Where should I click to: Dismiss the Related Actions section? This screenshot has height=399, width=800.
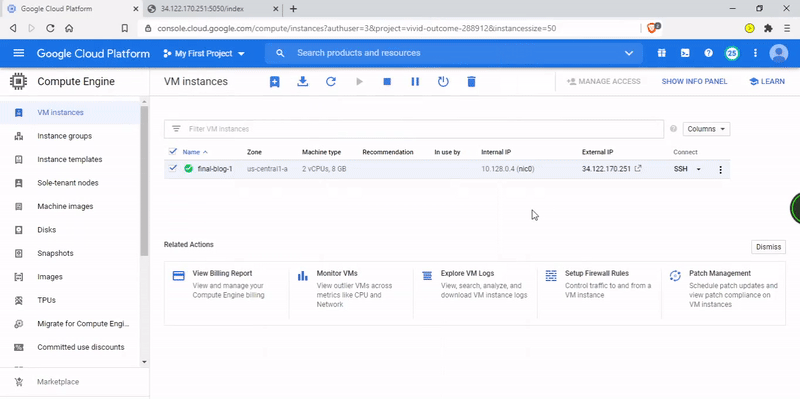768,247
